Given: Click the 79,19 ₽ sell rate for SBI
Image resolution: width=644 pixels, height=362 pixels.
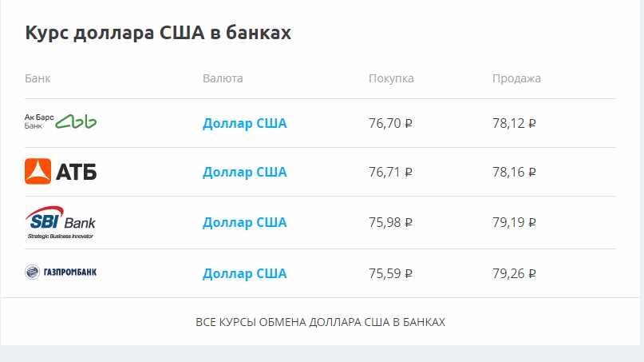Looking at the screenshot, I should click(514, 222).
